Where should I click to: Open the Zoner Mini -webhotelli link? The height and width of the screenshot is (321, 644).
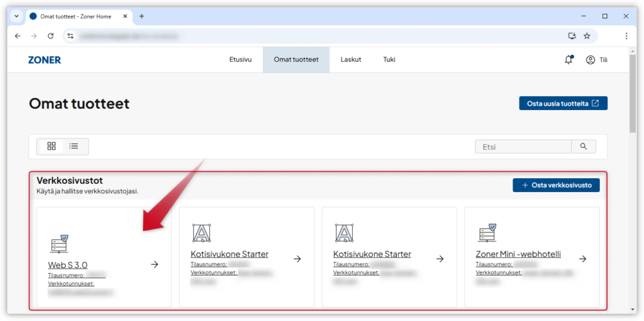(518, 254)
